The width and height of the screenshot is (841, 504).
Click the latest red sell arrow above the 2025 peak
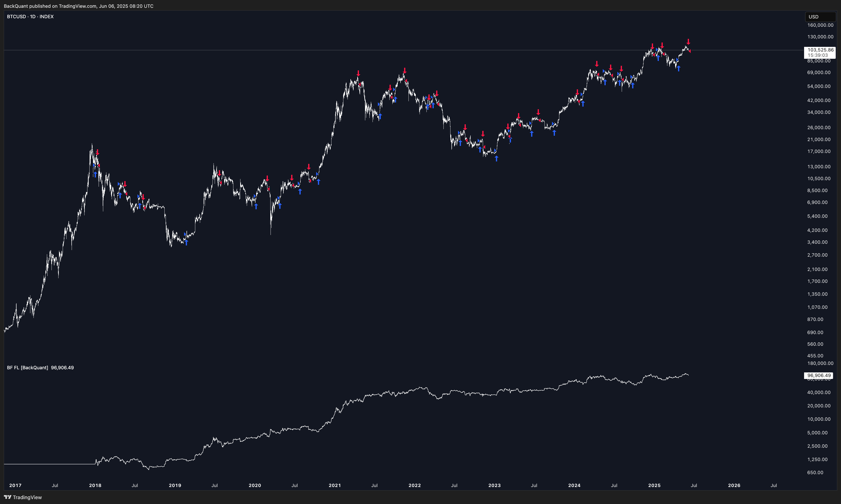688,42
